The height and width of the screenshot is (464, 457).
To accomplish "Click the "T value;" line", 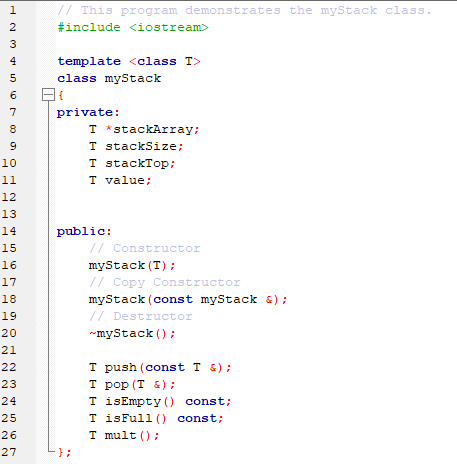I will [120, 180].
